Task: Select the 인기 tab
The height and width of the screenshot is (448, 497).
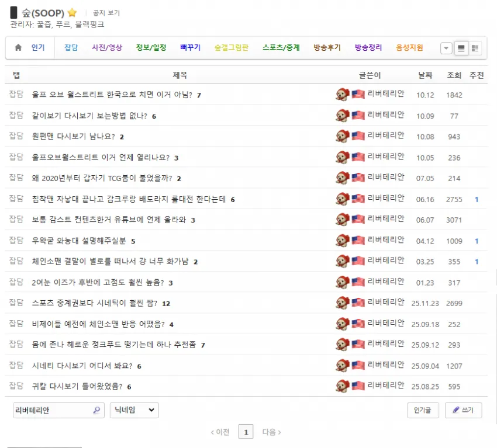Action: coord(38,47)
